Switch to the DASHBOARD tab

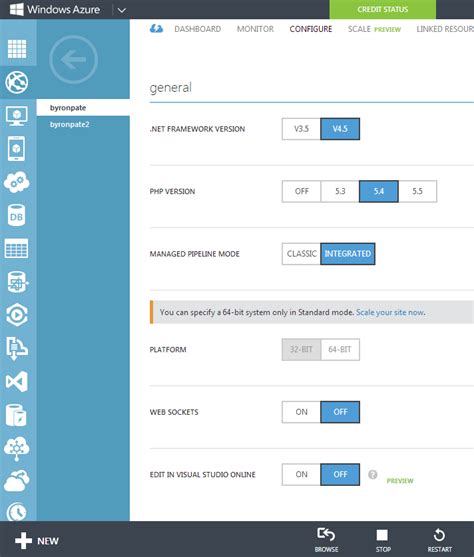coord(198,29)
